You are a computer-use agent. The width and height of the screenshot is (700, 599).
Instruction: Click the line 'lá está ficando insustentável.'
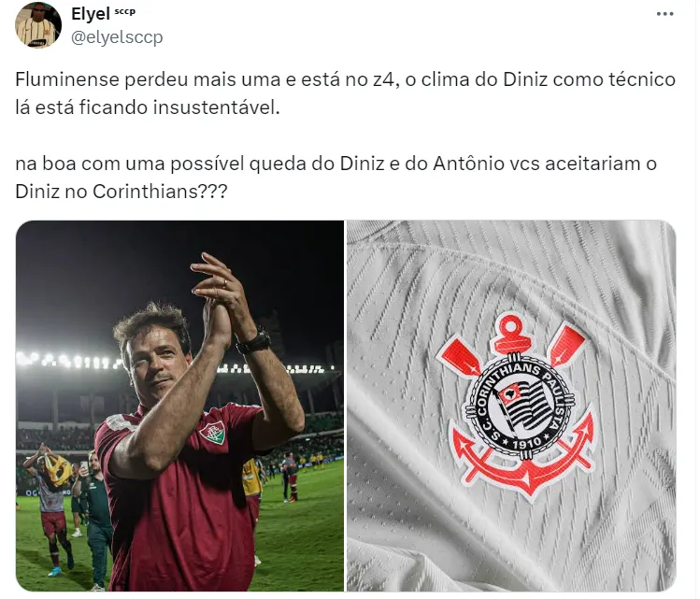coord(148,107)
